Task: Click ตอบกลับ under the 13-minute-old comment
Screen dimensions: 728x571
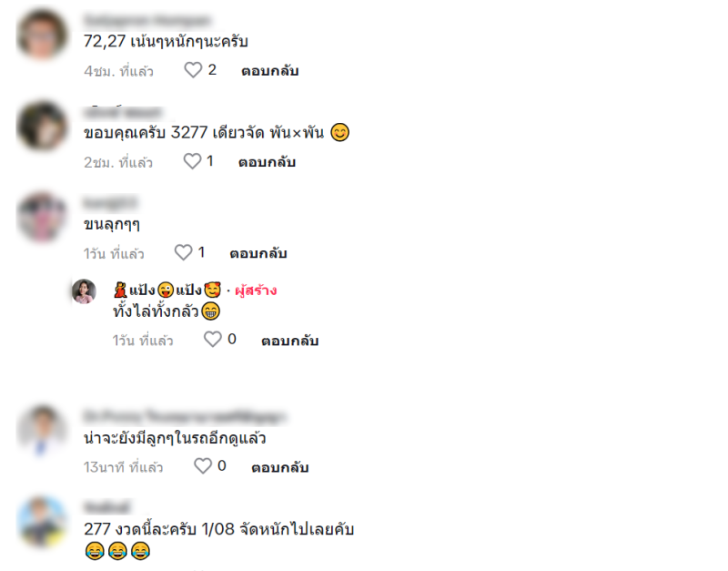Action: pyautogui.click(x=280, y=467)
